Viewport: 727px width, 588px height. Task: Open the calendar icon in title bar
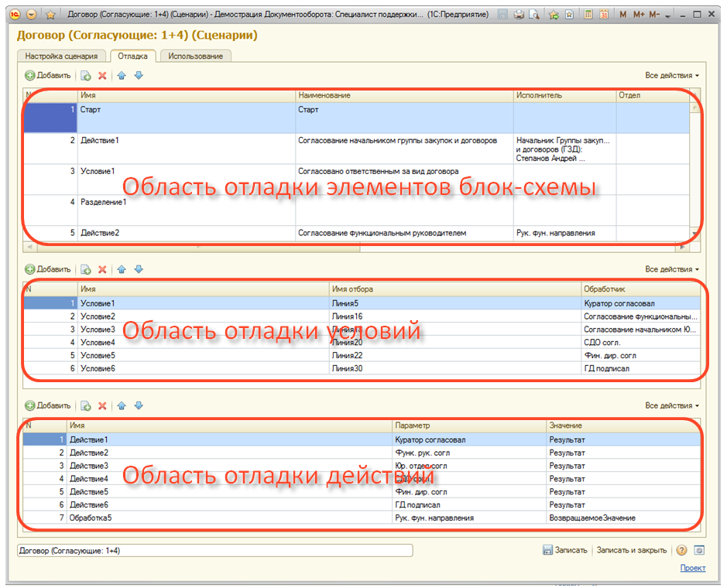click(x=603, y=15)
